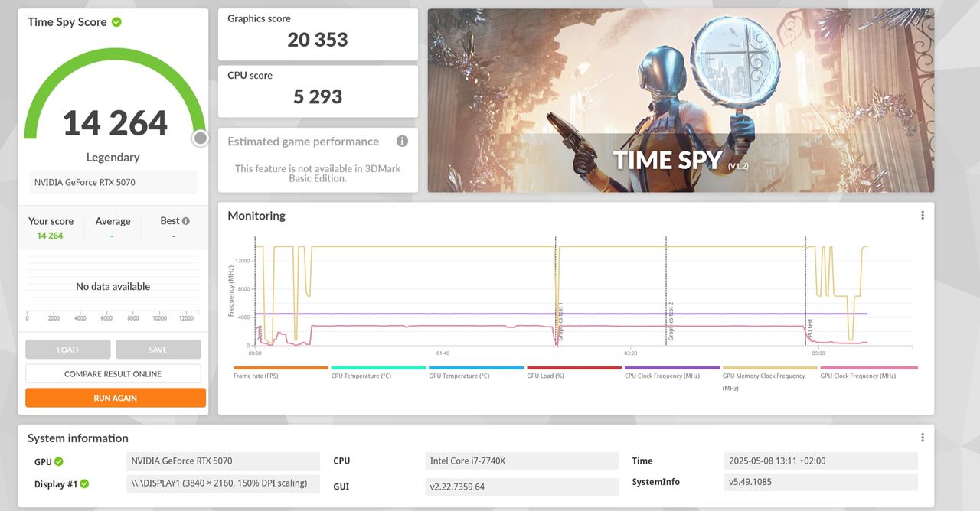The image size is (980, 511).
Task: Click the 14 264 overall score number
Action: tap(115, 122)
